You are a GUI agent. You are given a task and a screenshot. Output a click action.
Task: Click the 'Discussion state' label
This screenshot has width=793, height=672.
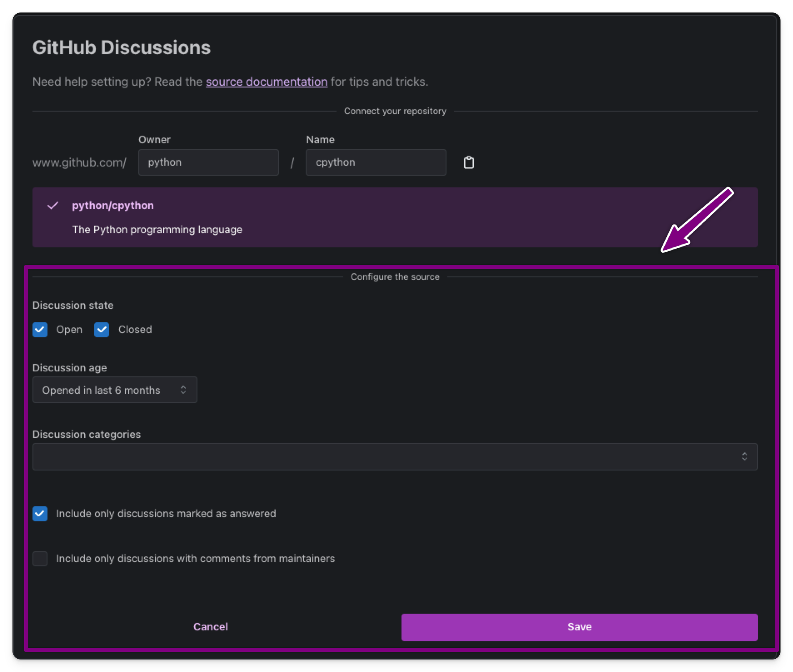coord(73,306)
